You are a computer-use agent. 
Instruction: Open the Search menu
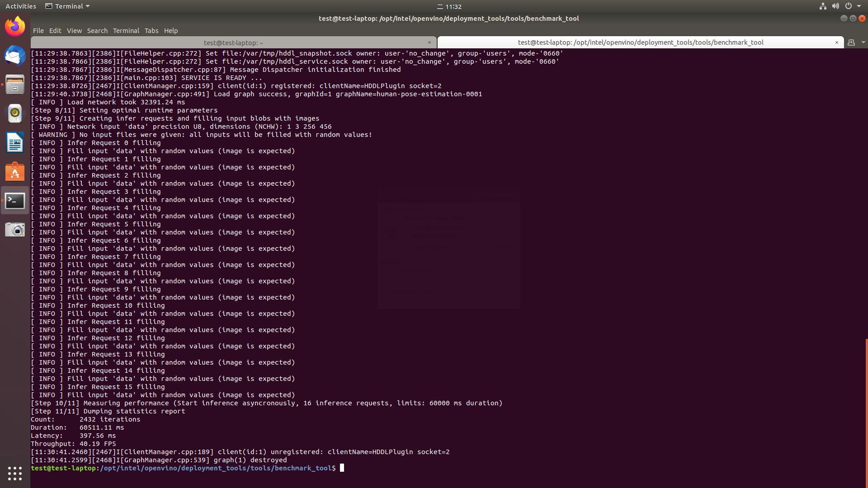97,31
